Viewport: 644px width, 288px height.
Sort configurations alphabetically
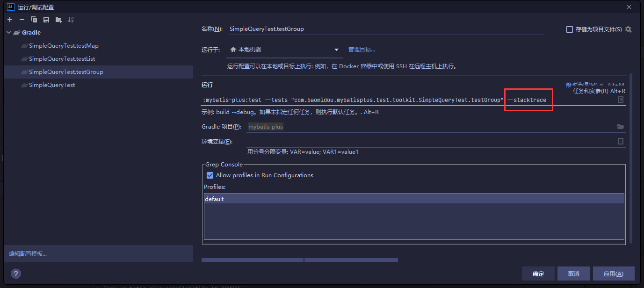[x=71, y=20]
